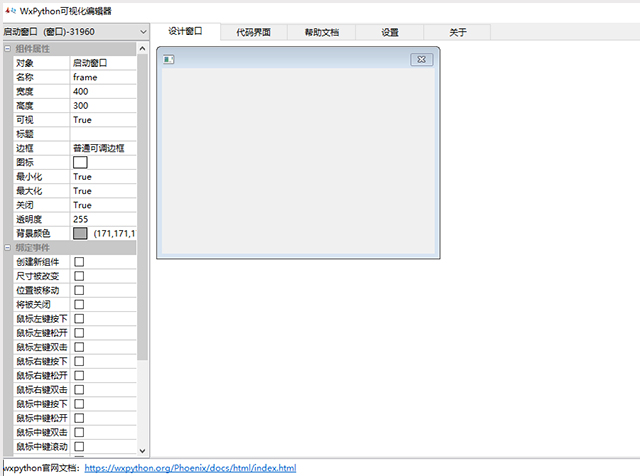Click the WxPython editor app icon in title bar
The image size is (640, 476).
pos(11,11)
